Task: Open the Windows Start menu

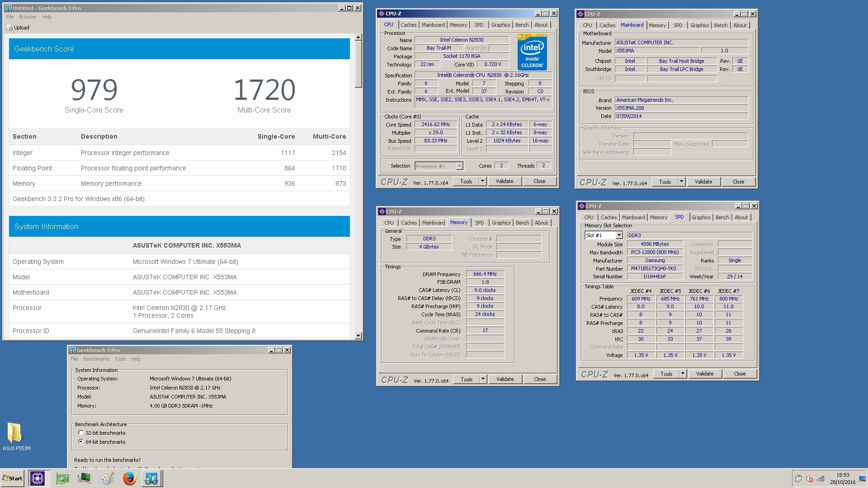Action: [x=12, y=479]
